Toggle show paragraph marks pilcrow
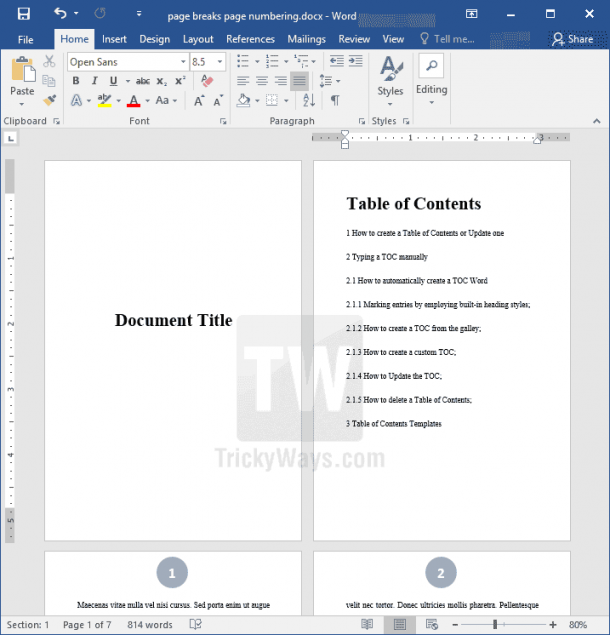Viewport: 610px width, 635px height. 335,100
